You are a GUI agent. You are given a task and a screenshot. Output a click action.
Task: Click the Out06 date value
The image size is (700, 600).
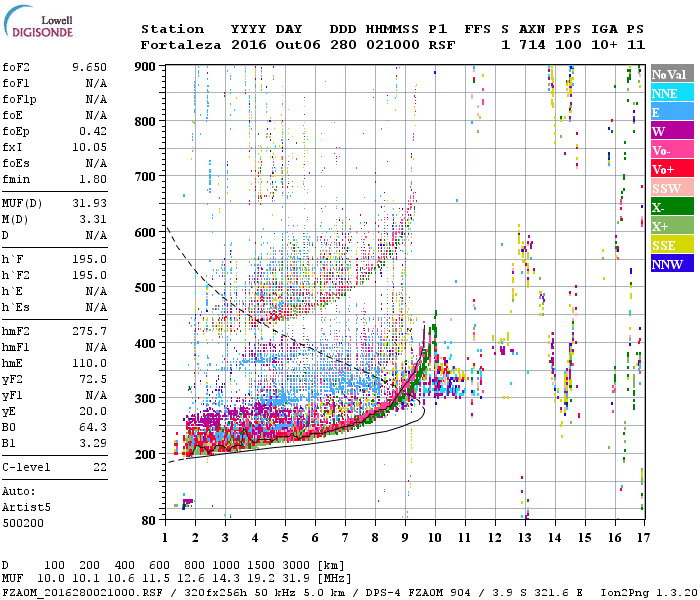[x=298, y=45]
